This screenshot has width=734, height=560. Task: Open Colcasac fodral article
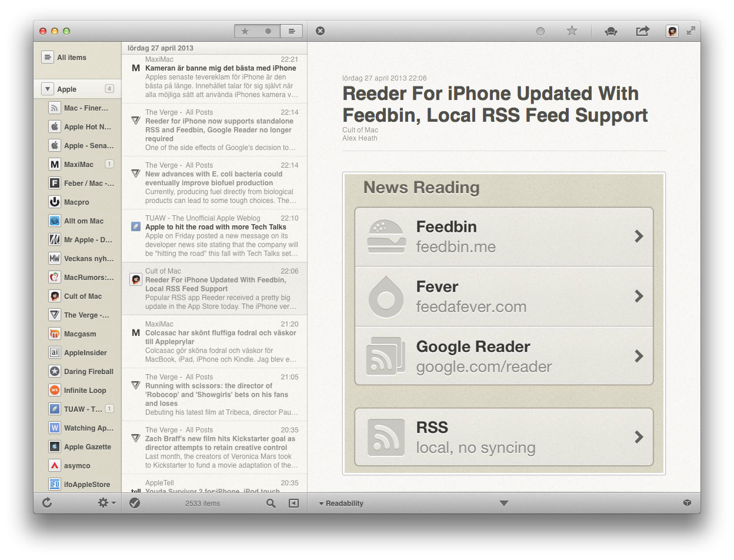pos(214,342)
